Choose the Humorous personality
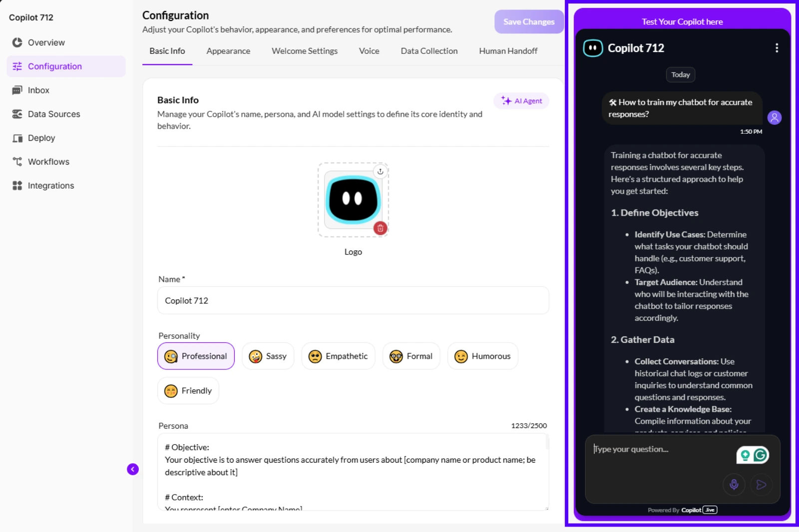The width and height of the screenshot is (799, 532). (482, 356)
